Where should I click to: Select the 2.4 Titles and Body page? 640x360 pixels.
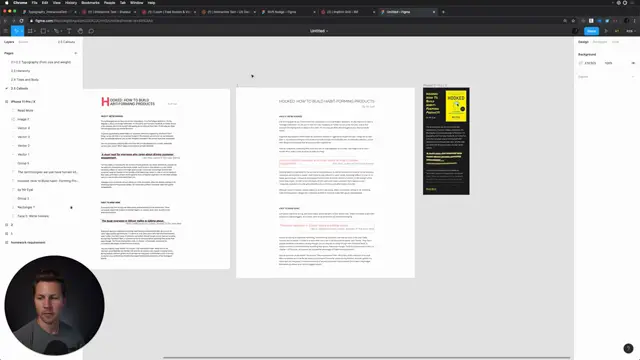25,80
